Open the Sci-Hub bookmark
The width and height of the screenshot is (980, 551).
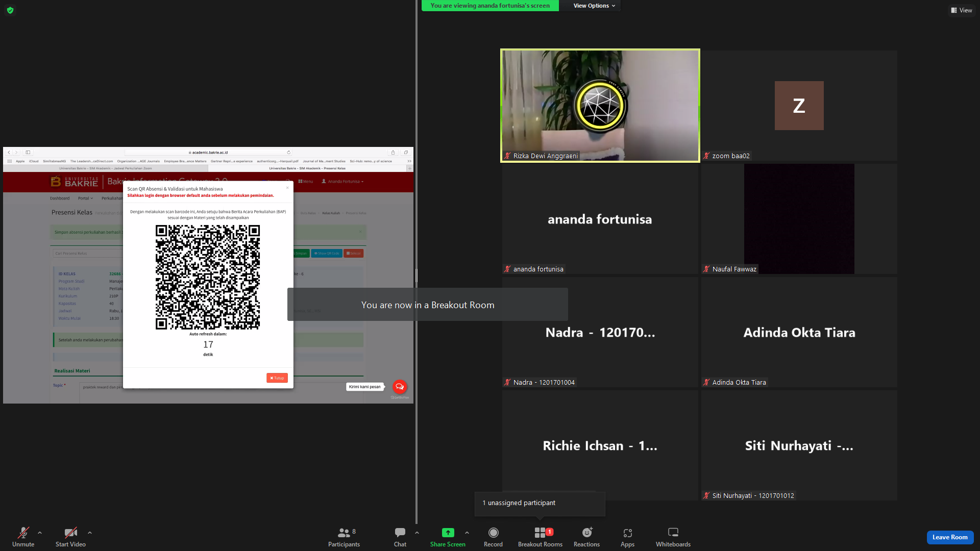click(371, 161)
